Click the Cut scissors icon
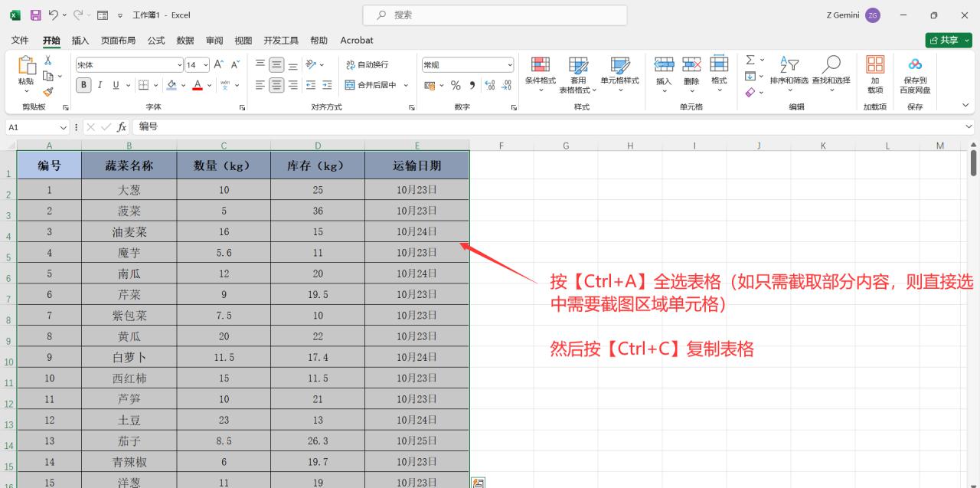The height and width of the screenshot is (488, 980). [48, 61]
